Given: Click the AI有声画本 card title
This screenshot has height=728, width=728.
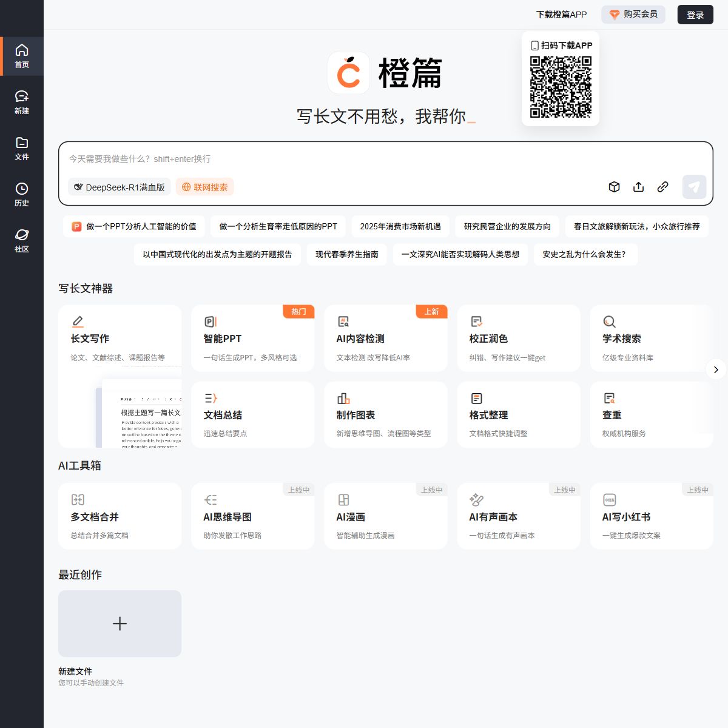Looking at the screenshot, I should click(493, 517).
